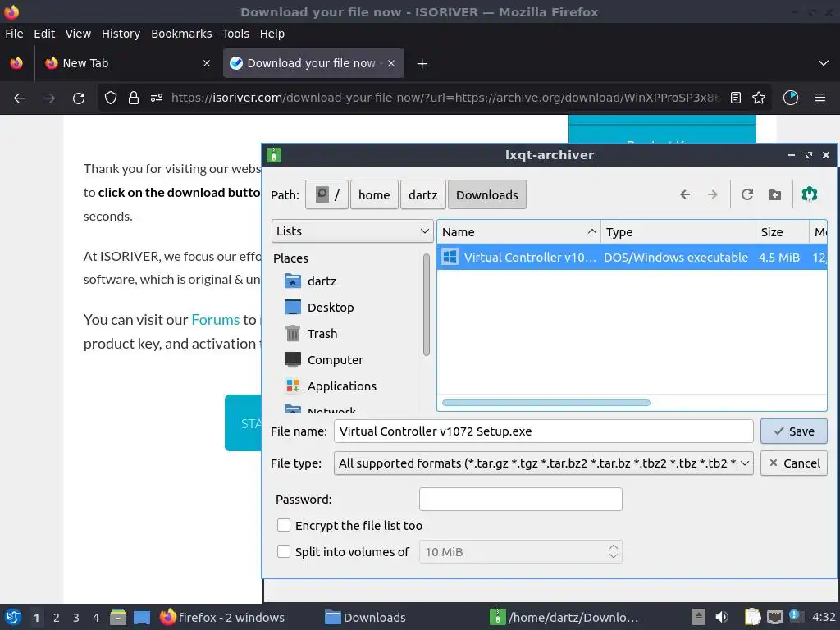Switch to workspace 2 on the panel
840x630 pixels.
point(57,617)
